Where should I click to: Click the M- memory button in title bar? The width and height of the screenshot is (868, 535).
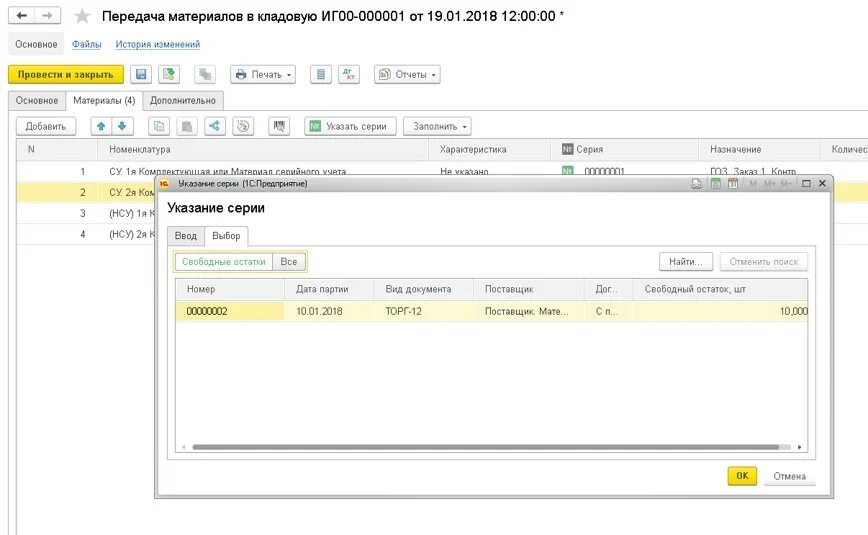(x=786, y=184)
